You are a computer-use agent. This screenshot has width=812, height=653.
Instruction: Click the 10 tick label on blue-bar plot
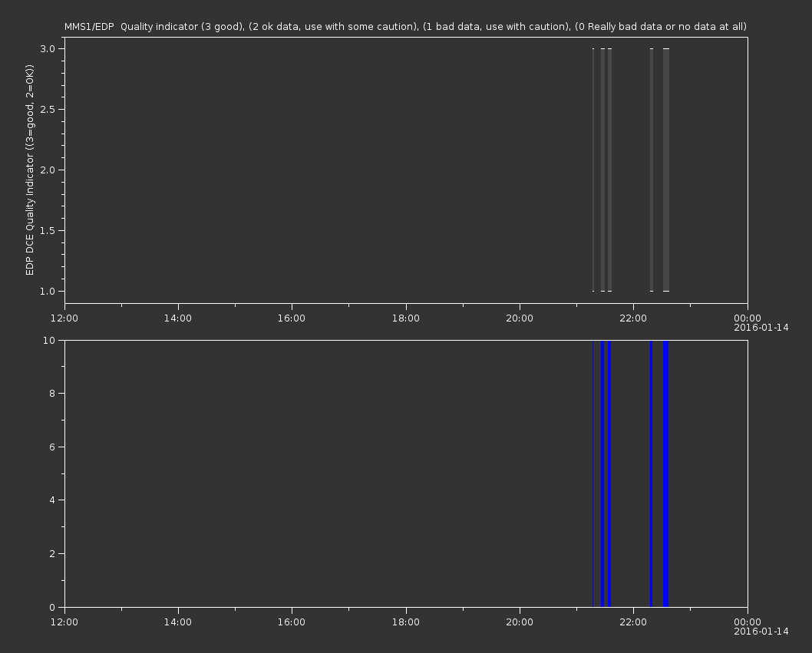coord(49,340)
